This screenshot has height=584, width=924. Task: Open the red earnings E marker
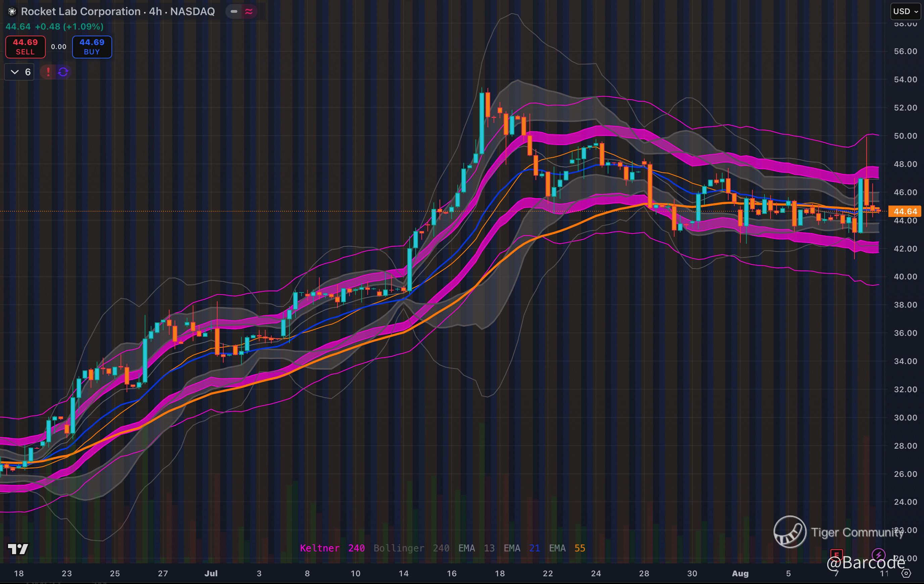836,554
